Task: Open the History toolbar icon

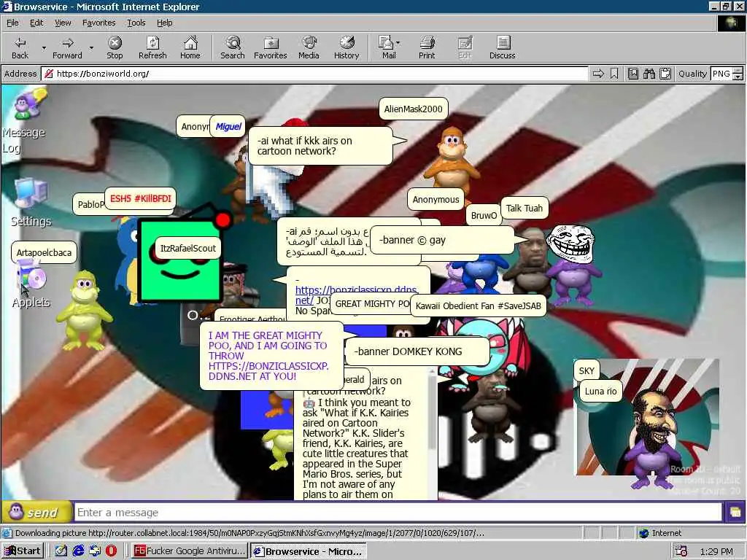Action: pos(347,47)
